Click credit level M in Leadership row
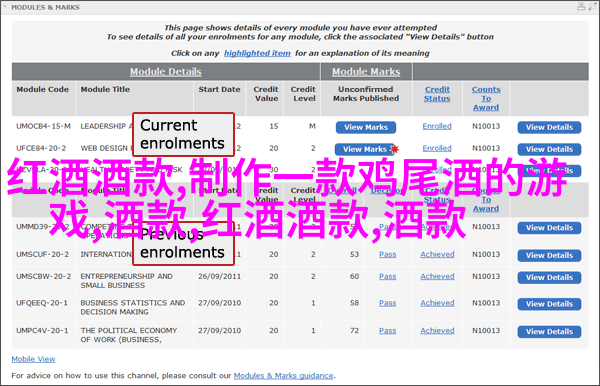The image size is (600, 386). [313, 126]
